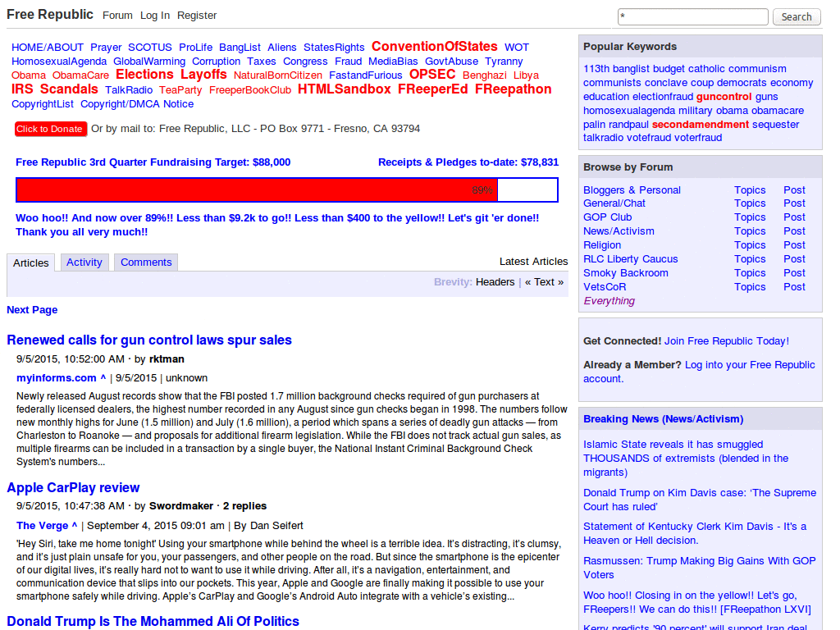The height and width of the screenshot is (630, 840).
Task: Open the Log In page
Action: 155,16
